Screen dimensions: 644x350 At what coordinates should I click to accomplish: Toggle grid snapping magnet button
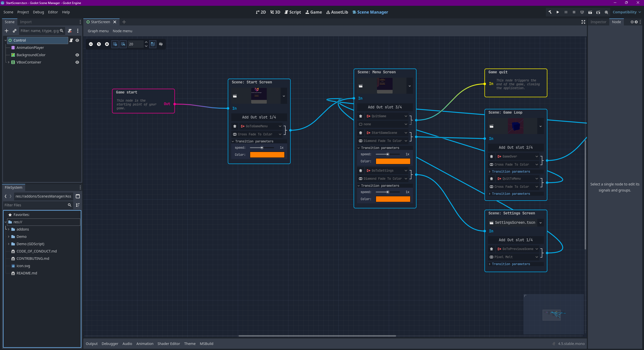pos(123,44)
